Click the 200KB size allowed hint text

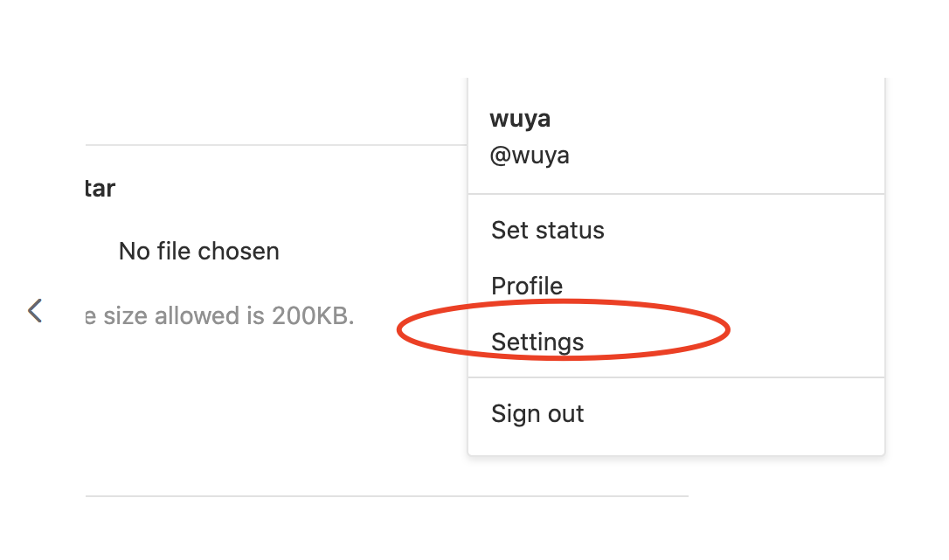[220, 315]
